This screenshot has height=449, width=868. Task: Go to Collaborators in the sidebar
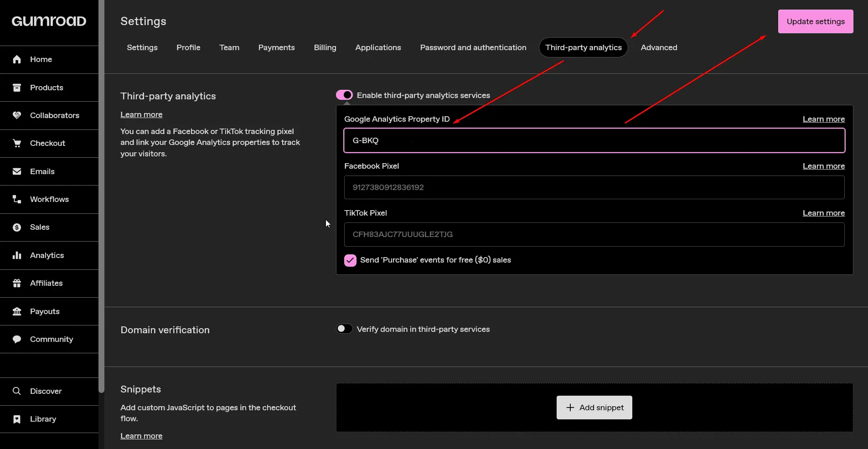(x=49, y=115)
